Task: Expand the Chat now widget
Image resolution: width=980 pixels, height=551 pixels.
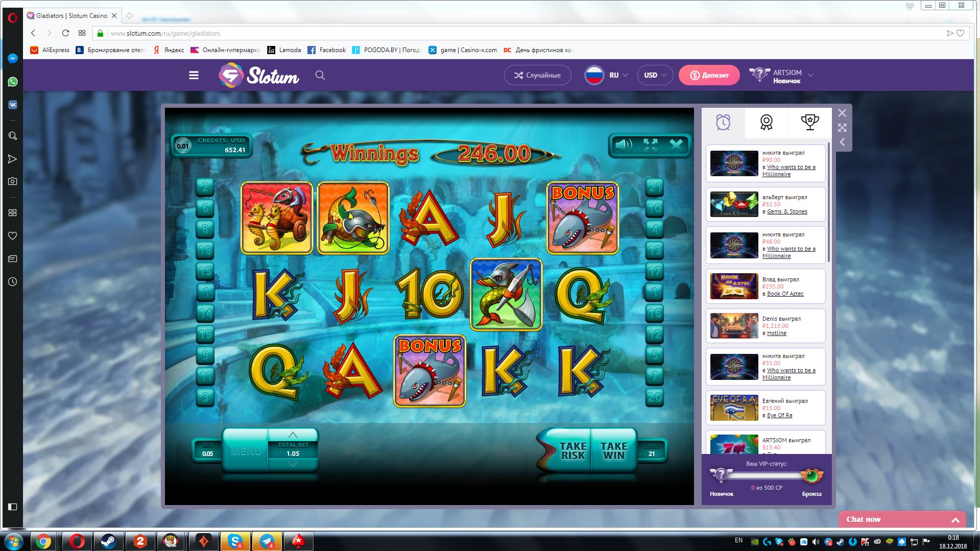Action: [x=902, y=519]
